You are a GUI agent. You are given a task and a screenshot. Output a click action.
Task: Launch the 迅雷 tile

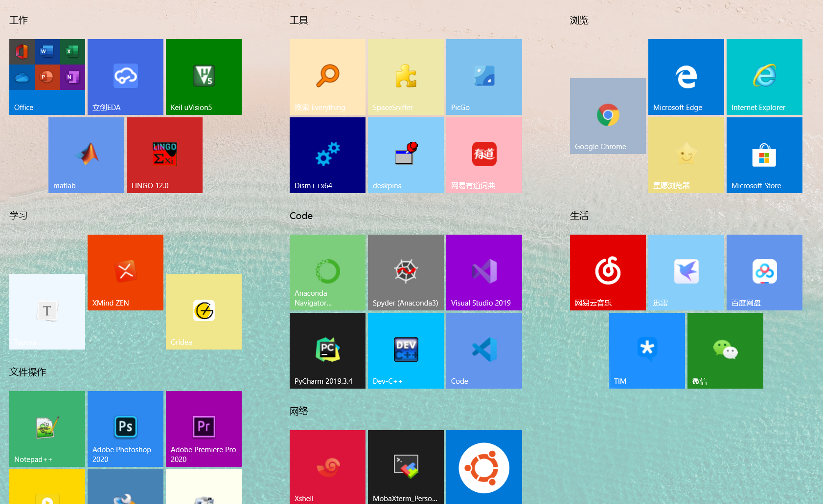(686, 272)
